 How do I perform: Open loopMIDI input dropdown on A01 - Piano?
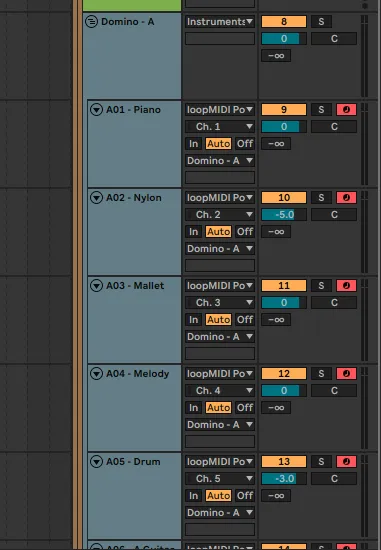tap(220, 109)
